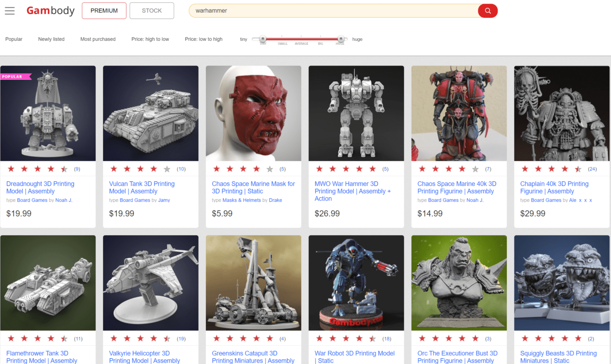Open Board Games type under Vulcan Tank

pyautogui.click(x=135, y=200)
